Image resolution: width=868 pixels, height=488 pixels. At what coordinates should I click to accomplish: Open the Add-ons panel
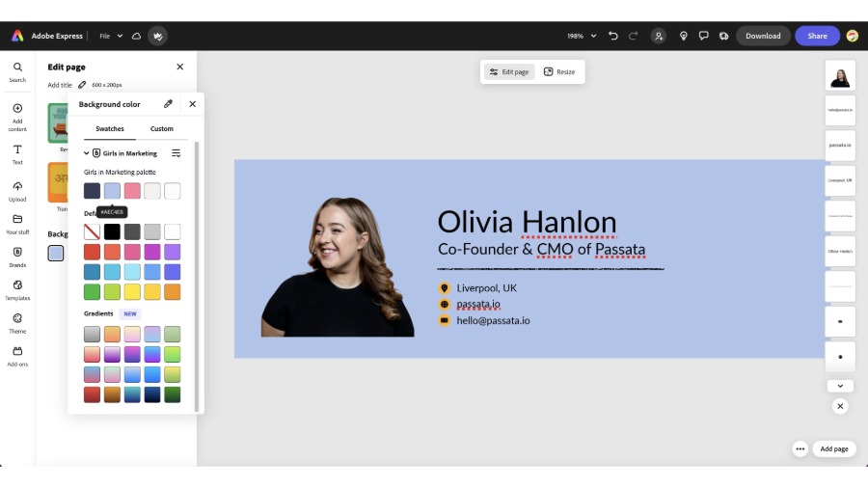pos(17,356)
